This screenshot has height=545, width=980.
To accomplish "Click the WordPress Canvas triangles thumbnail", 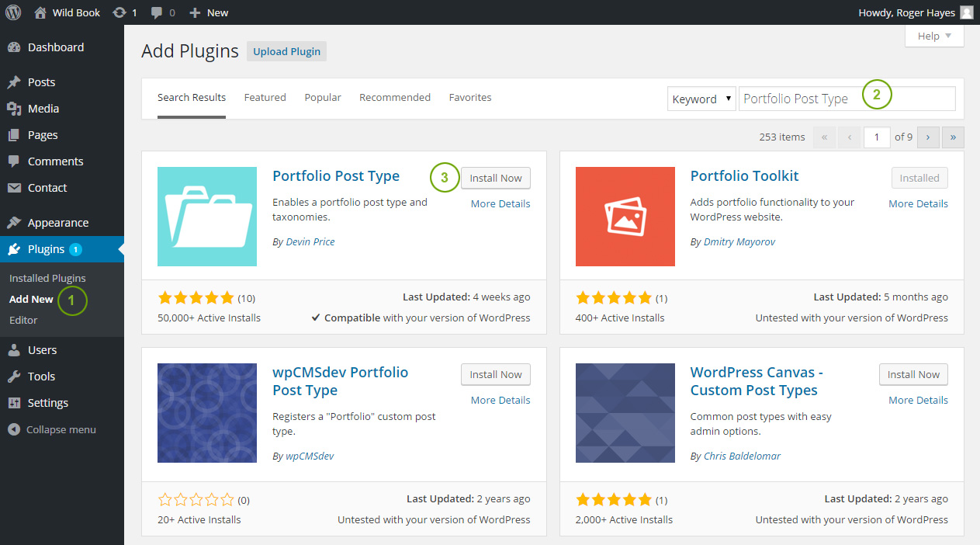I will [625, 413].
